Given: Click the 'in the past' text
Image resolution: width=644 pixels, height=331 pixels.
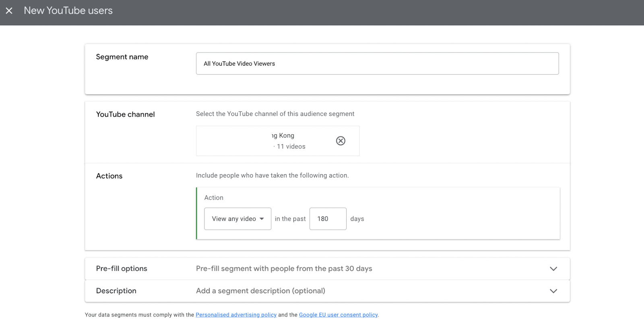Looking at the screenshot, I should pos(290,219).
